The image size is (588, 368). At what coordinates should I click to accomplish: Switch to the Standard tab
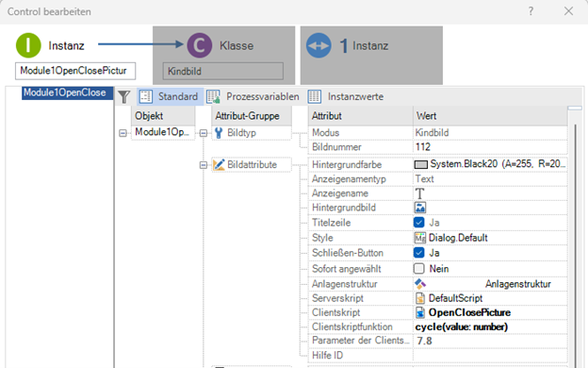pyautogui.click(x=171, y=96)
